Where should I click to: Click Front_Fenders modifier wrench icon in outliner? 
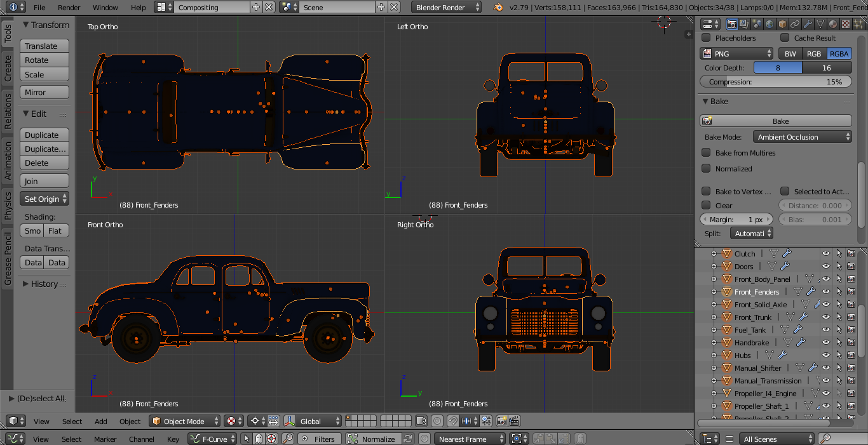point(811,292)
